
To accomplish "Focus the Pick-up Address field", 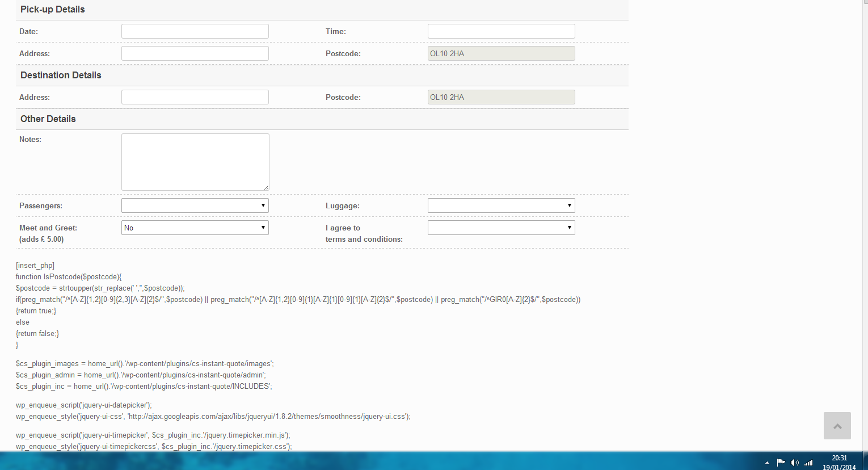I will tap(195, 53).
